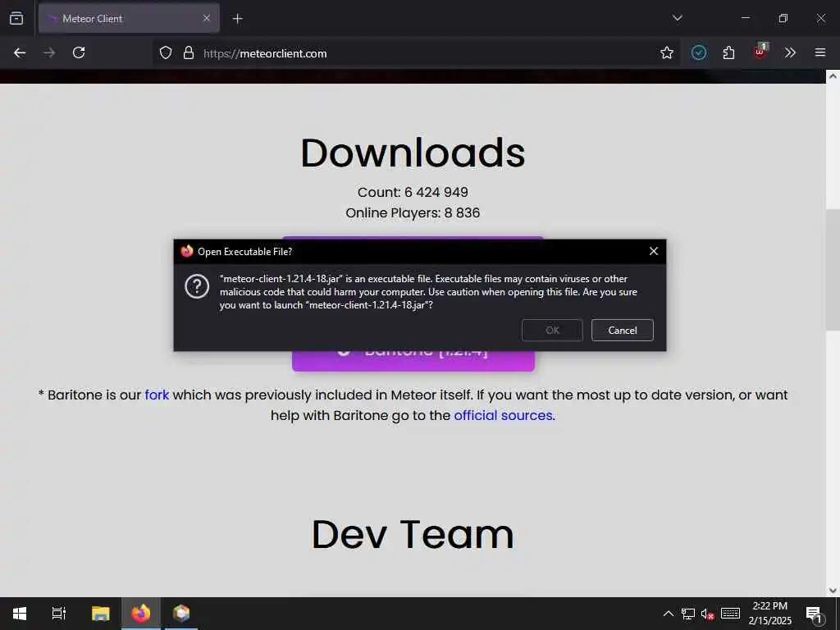Close the Meteor Client tab
Image resolution: width=840 pixels, height=630 pixels.
click(206, 18)
